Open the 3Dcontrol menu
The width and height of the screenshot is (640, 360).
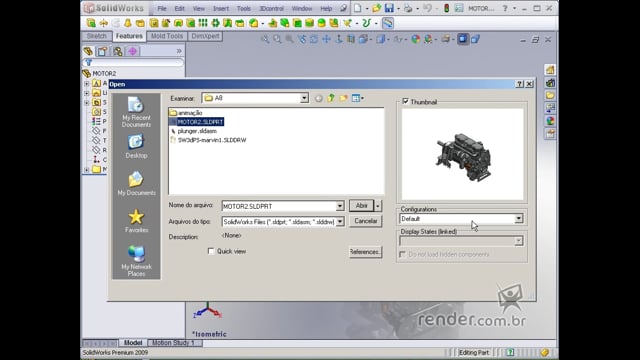(x=271, y=8)
